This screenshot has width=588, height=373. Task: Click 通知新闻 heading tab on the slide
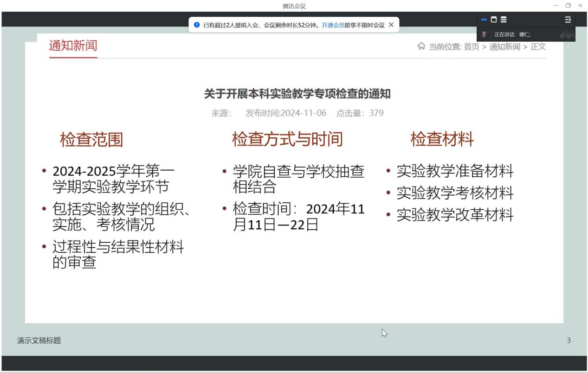point(73,46)
